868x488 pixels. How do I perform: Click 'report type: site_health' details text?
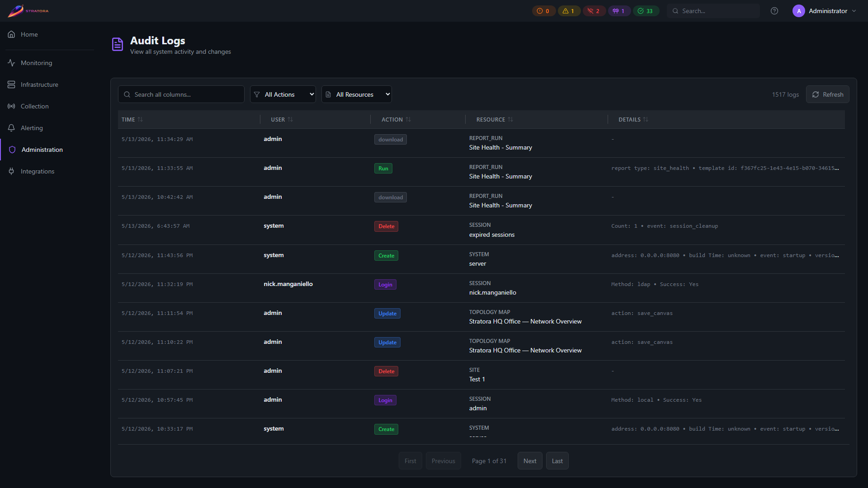[x=651, y=168]
